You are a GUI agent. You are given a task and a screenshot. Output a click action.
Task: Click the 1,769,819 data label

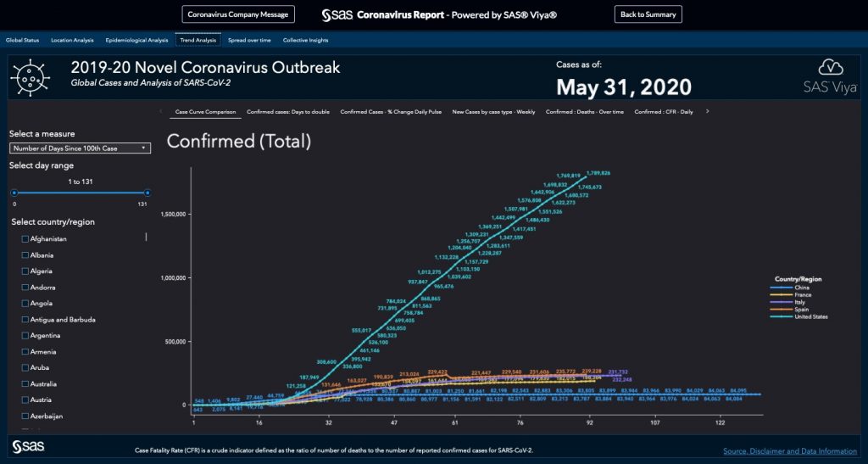coord(569,176)
